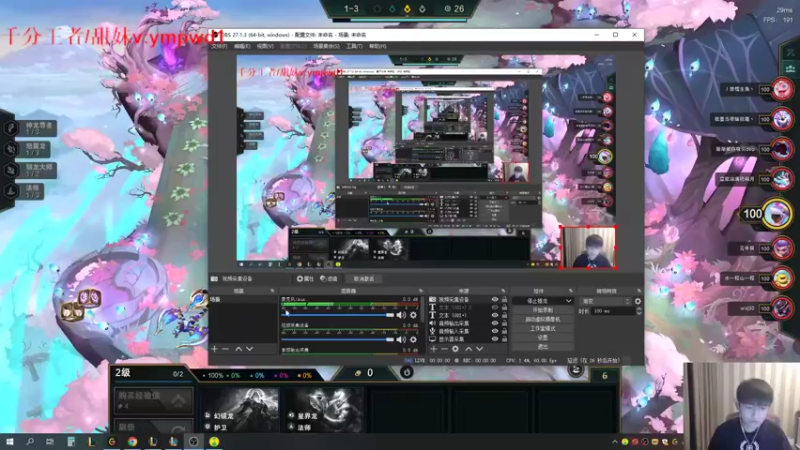
Task: Open OBS 设置 settings button
Action: pyautogui.click(x=542, y=338)
